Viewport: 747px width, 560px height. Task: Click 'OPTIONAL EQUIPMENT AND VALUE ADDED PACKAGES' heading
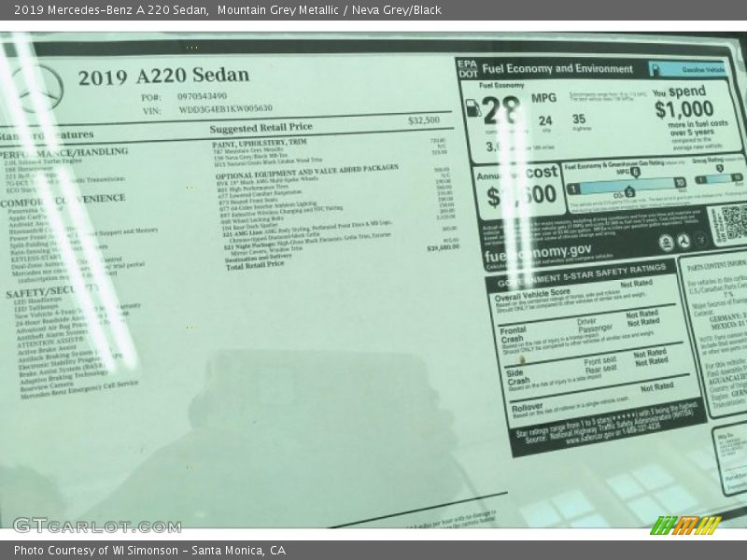click(307, 172)
